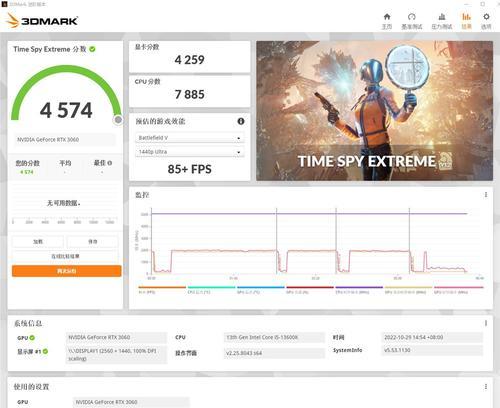
Task: Click the save button under score chart
Action: pos(93,241)
